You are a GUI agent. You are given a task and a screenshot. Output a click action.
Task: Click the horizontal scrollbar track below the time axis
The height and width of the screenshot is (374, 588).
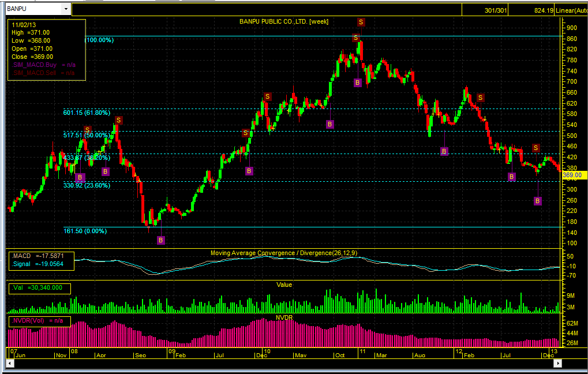(284, 364)
